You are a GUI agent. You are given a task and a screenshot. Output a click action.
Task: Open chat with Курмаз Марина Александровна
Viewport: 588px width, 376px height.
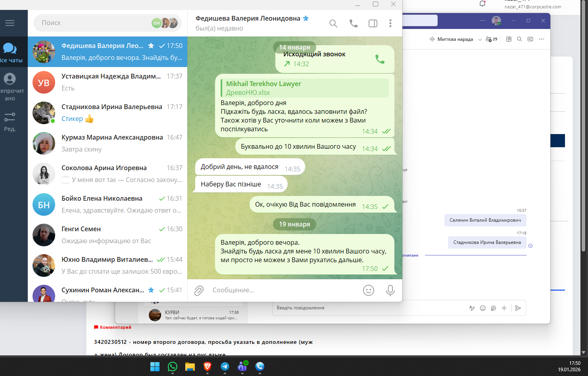(108, 144)
